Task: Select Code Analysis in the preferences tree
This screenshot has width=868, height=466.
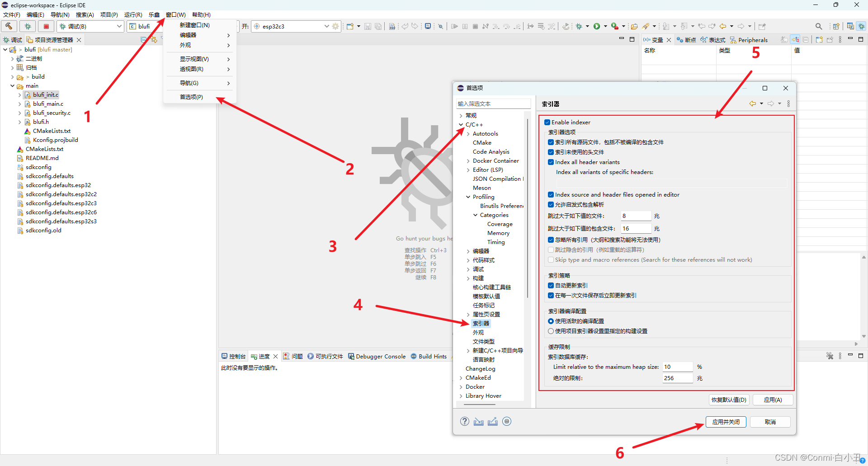Action: tap(491, 151)
